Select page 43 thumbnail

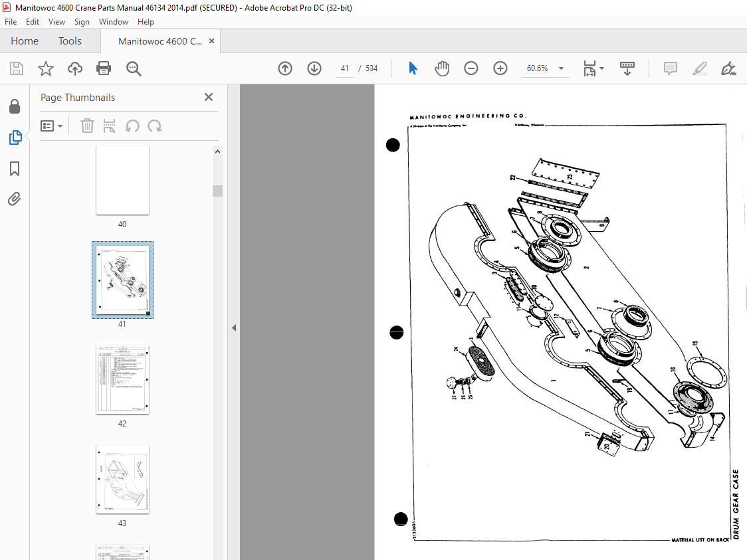coord(122,480)
